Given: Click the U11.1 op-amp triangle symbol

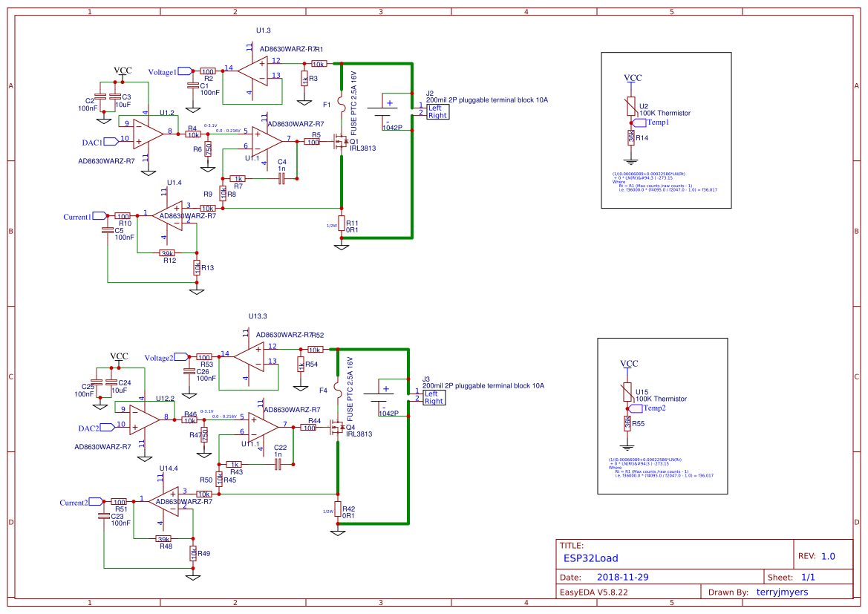Looking at the screenshot, I should coord(263,427).
